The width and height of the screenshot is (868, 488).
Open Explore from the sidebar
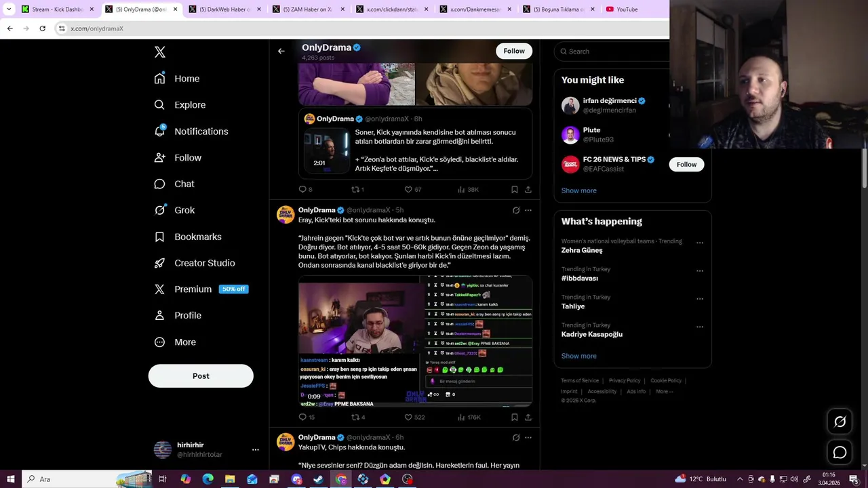click(x=180, y=105)
